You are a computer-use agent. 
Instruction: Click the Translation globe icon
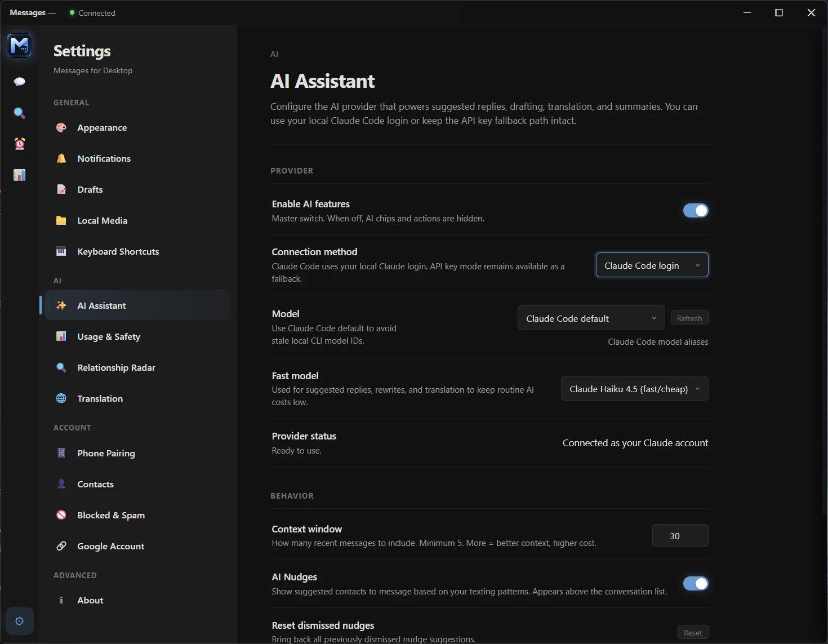pyautogui.click(x=61, y=398)
